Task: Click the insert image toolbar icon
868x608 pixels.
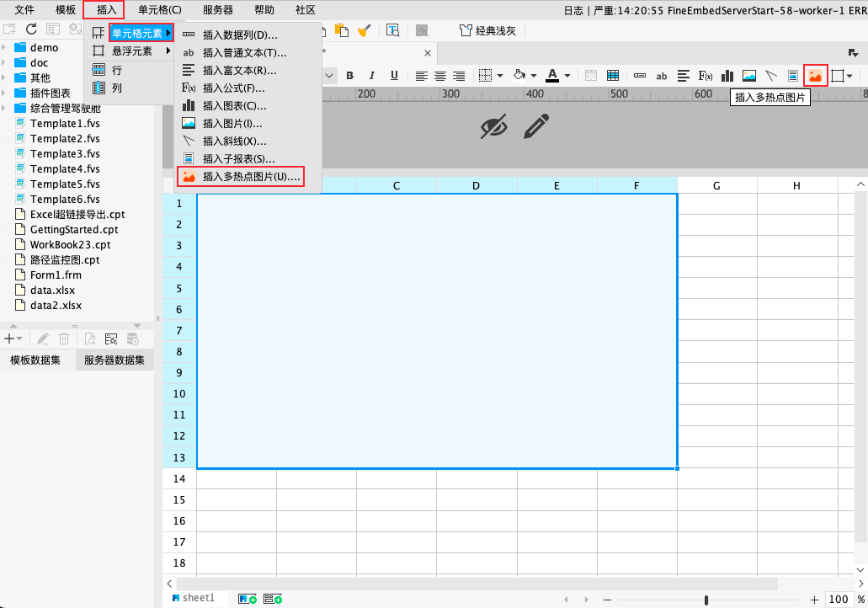Action: (x=749, y=76)
